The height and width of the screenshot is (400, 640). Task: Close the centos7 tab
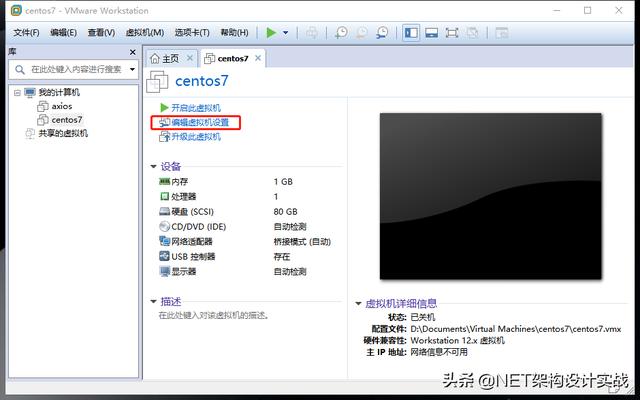point(258,58)
